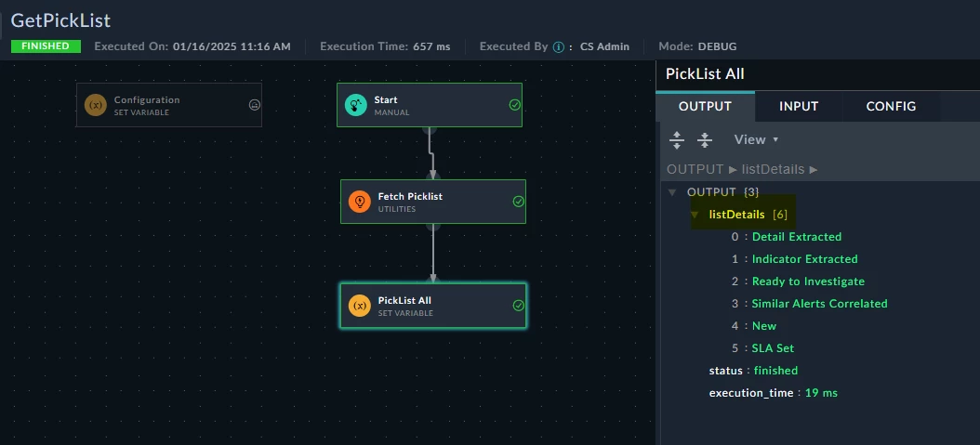Switch to the CONFIG tab

pyautogui.click(x=891, y=106)
